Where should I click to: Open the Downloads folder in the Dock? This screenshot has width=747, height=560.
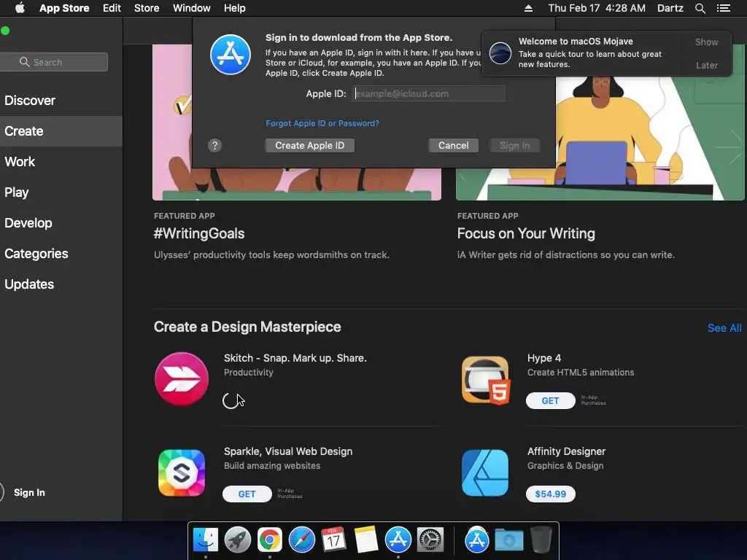pos(508,540)
